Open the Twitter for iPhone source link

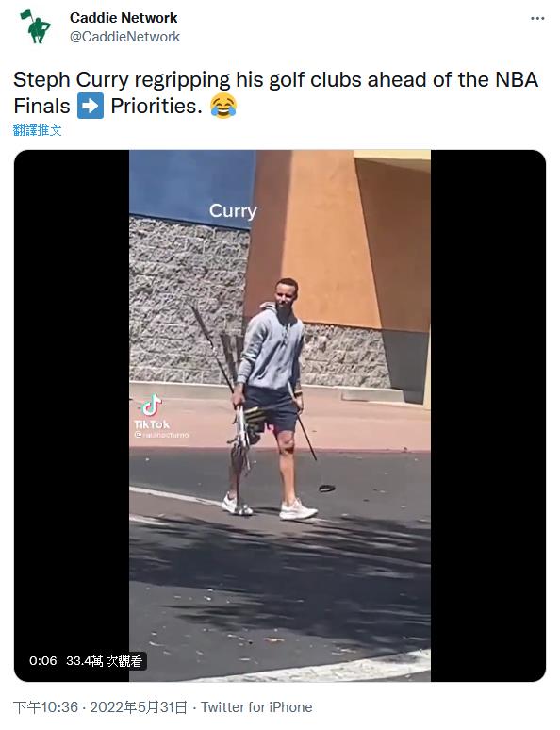click(x=256, y=707)
